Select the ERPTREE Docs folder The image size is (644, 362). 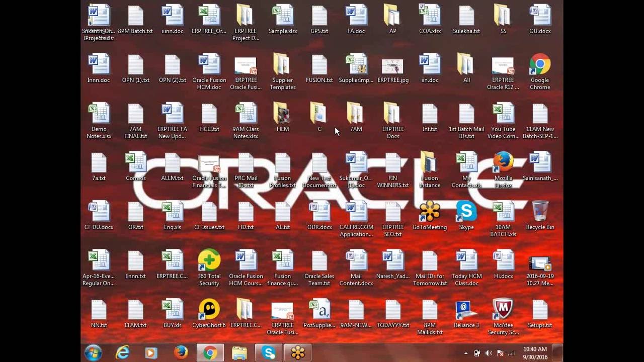(x=393, y=121)
